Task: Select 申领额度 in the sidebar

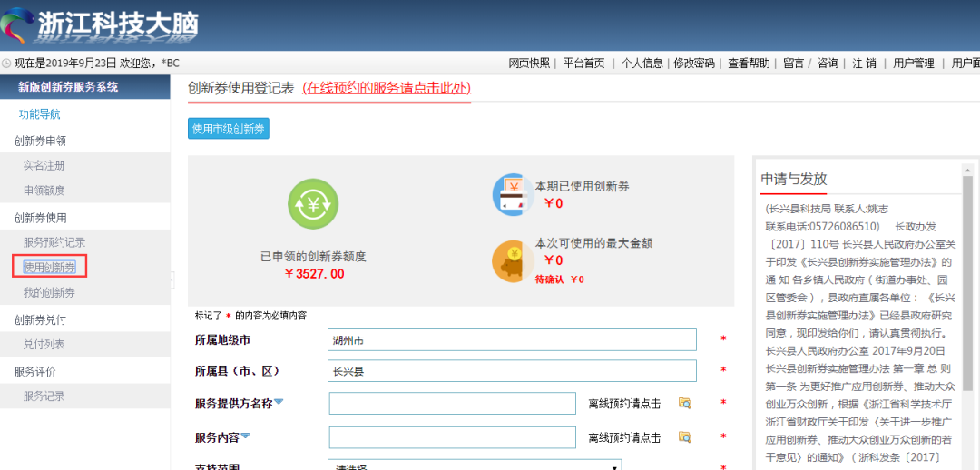Action: click(x=44, y=191)
